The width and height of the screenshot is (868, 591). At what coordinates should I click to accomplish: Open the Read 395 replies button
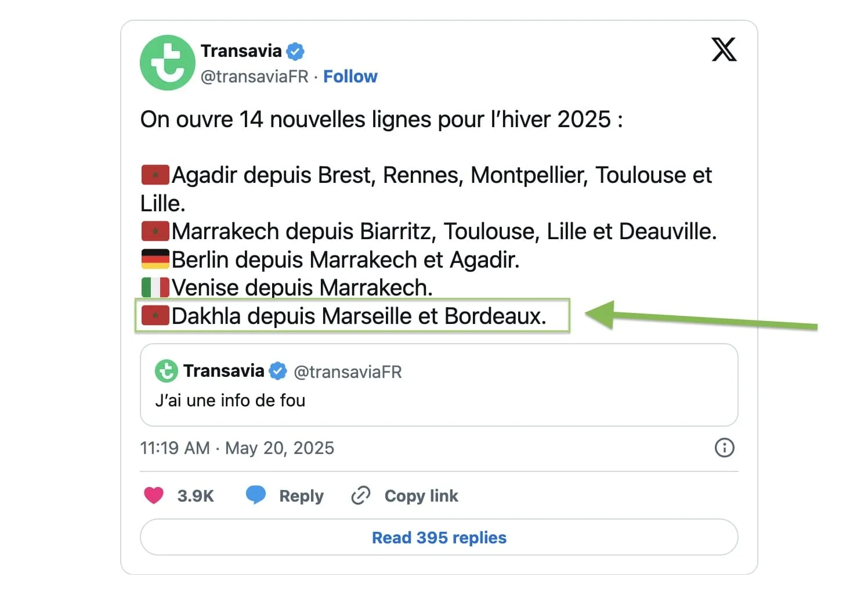(x=439, y=537)
